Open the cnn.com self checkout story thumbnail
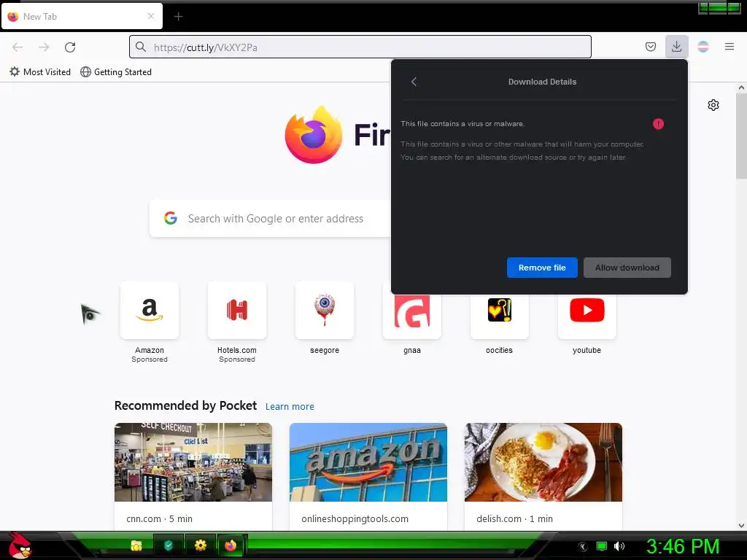This screenshot has width=747, height=560. [193, 462]
